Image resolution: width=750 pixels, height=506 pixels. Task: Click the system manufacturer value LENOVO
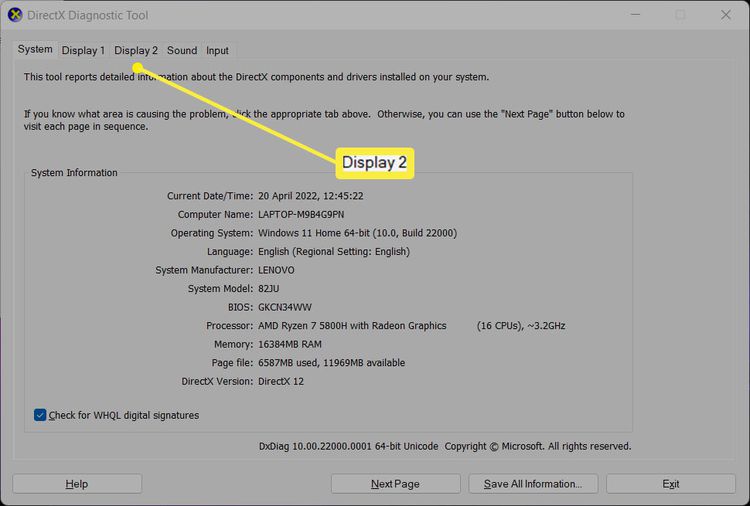(276, 270)
